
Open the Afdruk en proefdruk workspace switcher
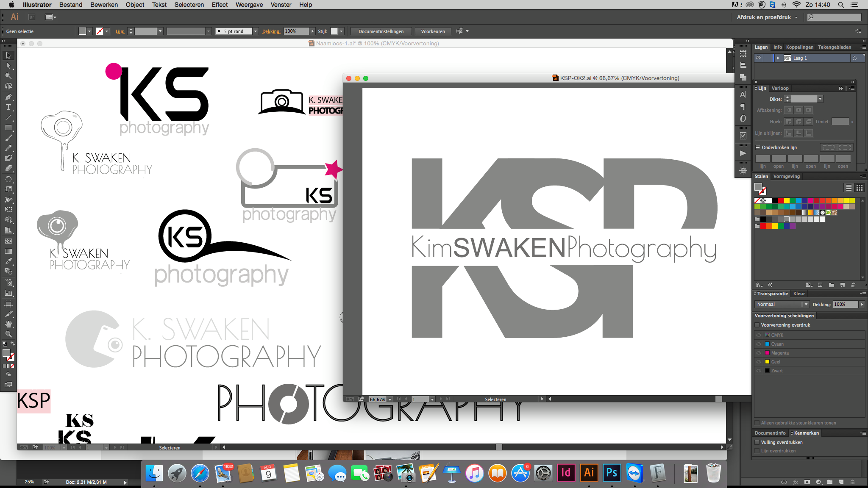pos(767,17)
